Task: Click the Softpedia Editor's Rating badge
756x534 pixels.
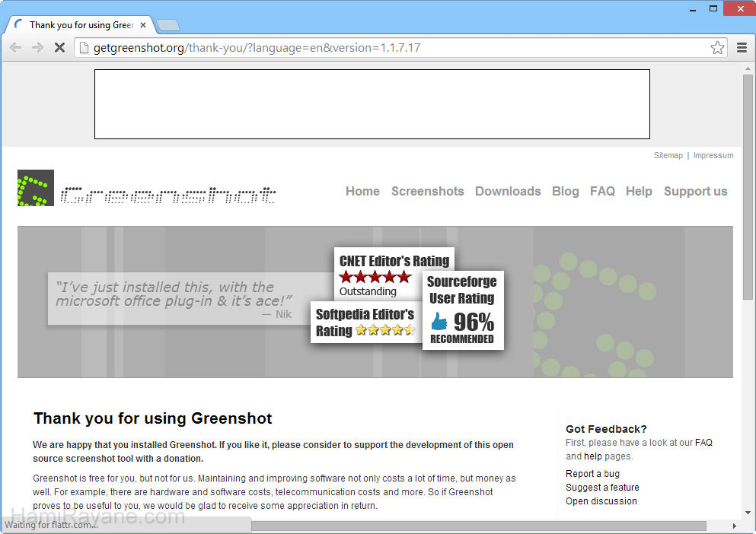Action: 365,322
